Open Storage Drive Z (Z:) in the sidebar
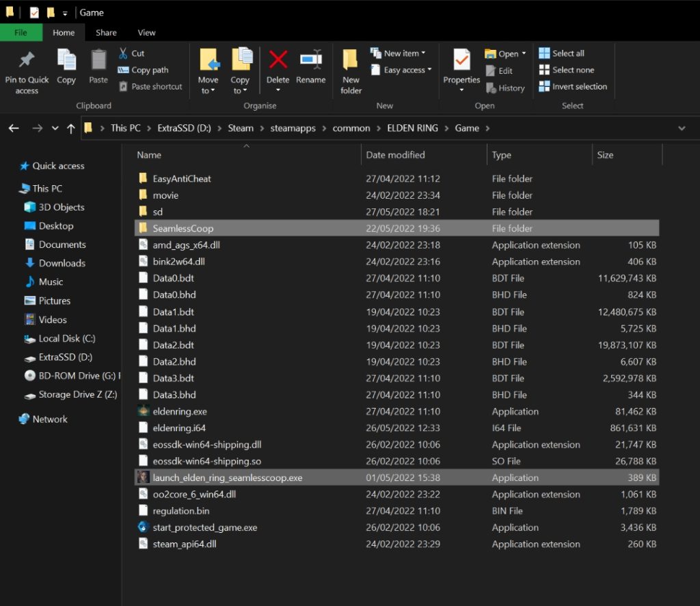Viewport: 700px width, 606px height. tap(71, 395)
